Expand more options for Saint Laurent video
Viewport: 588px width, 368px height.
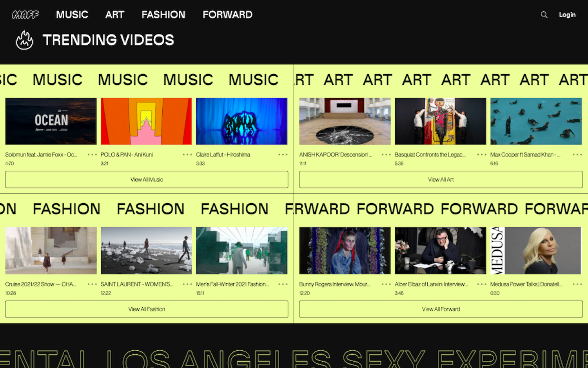coord(187,284)
